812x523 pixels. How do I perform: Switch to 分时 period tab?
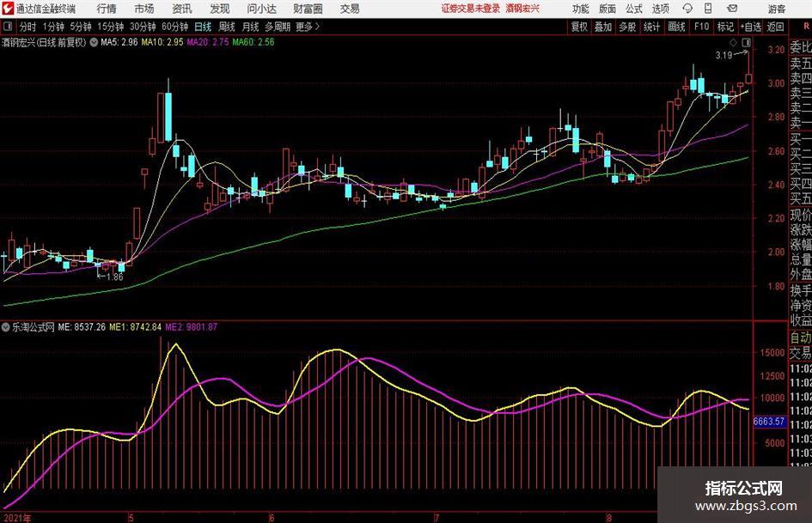tap(27, 27)
